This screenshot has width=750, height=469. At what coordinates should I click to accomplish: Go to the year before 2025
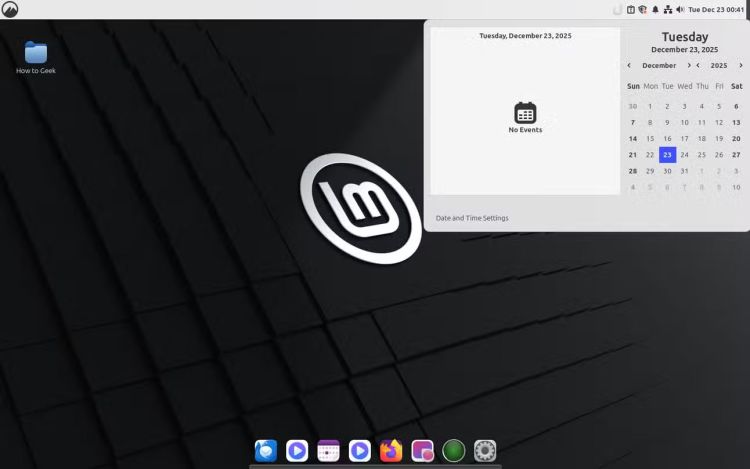698,65
